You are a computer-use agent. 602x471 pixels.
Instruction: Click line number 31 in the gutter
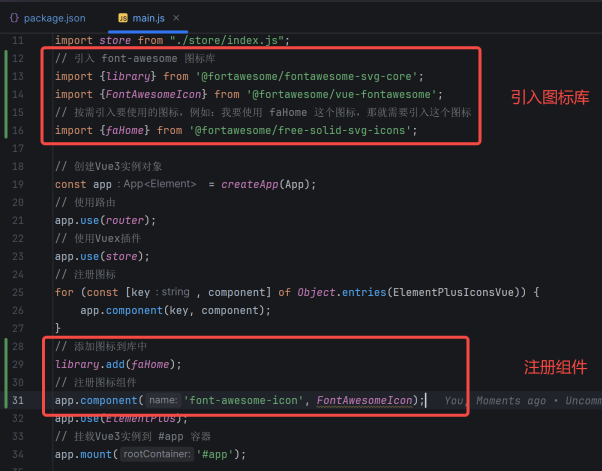coord(18,400)
